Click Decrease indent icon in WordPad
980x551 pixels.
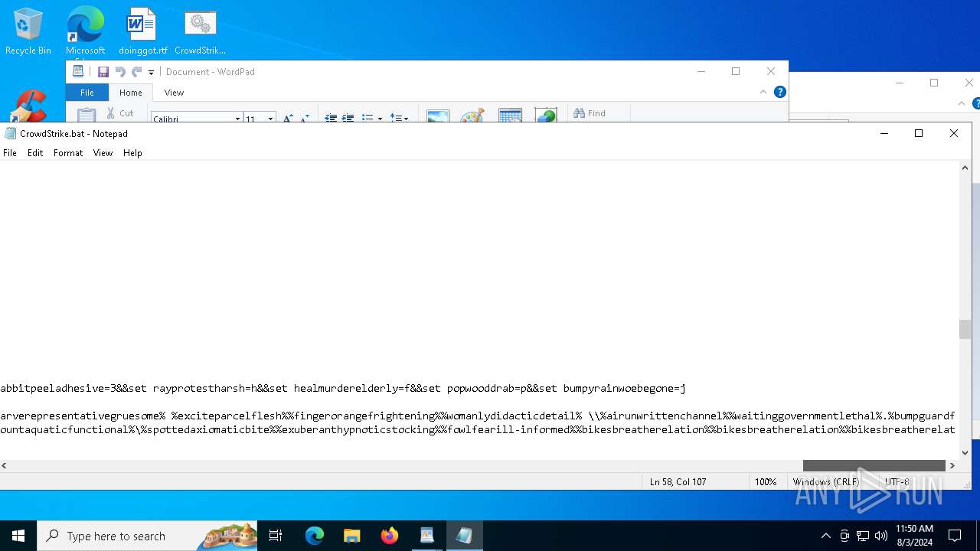click(331, 118)
